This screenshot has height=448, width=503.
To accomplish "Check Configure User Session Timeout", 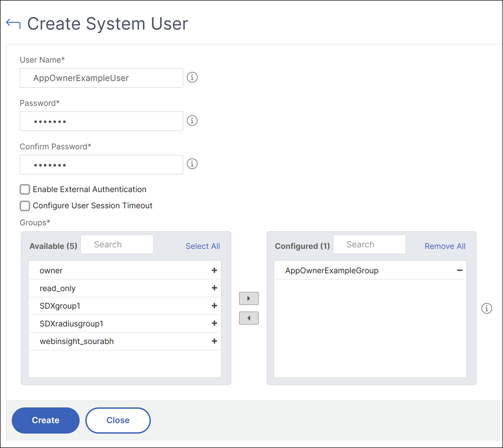I will pyautogui.click(x=25, y=206).
